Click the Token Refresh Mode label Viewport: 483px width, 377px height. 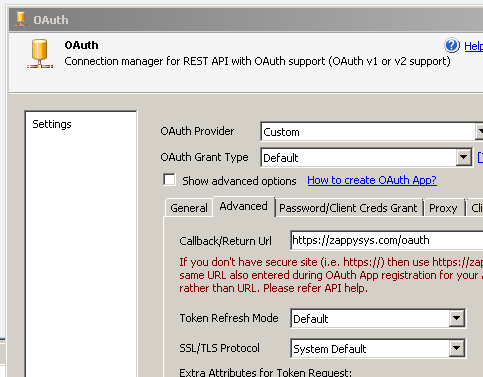pos(229,318)
